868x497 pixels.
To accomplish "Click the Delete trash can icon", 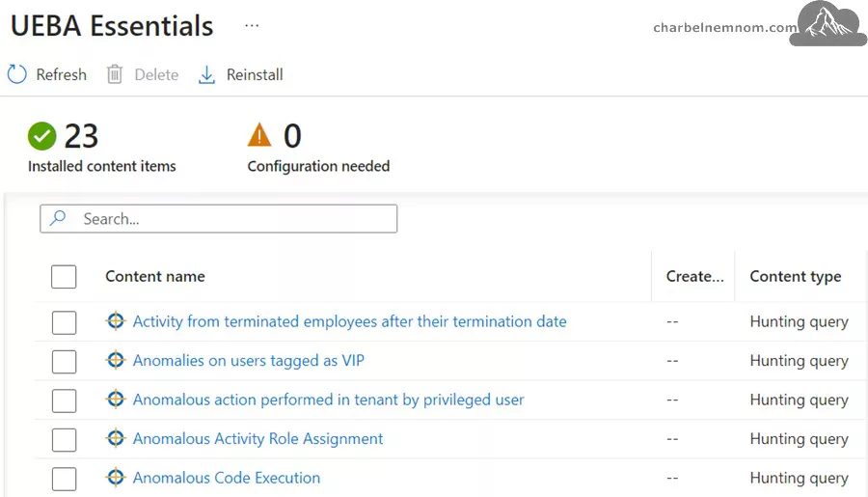I will pos(115,74).
